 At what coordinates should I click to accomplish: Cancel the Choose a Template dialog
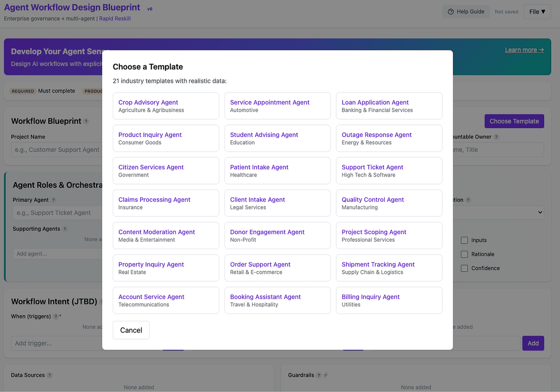pyautogui.click(x=131, y=330)
